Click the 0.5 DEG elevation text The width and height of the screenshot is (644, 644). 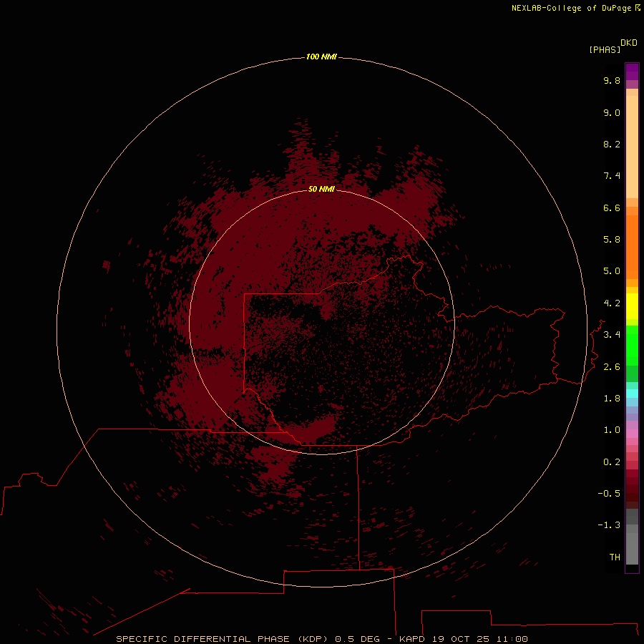click(357, 639)
